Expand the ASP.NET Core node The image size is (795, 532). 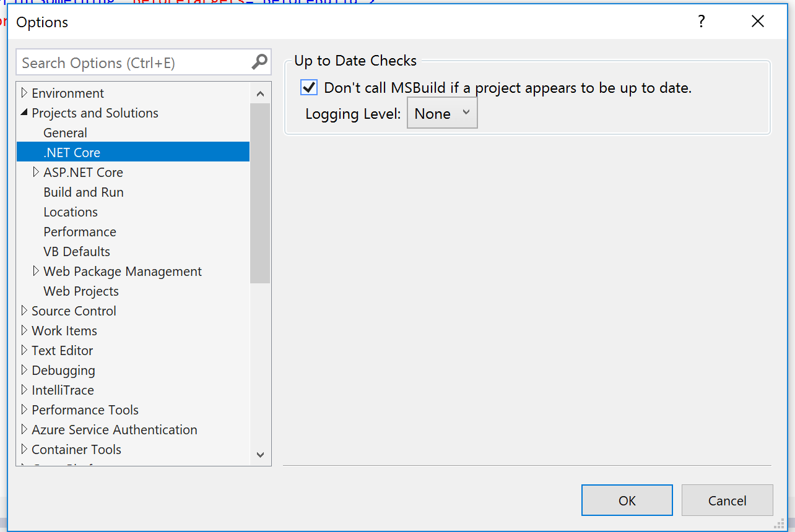click(36, 173)
